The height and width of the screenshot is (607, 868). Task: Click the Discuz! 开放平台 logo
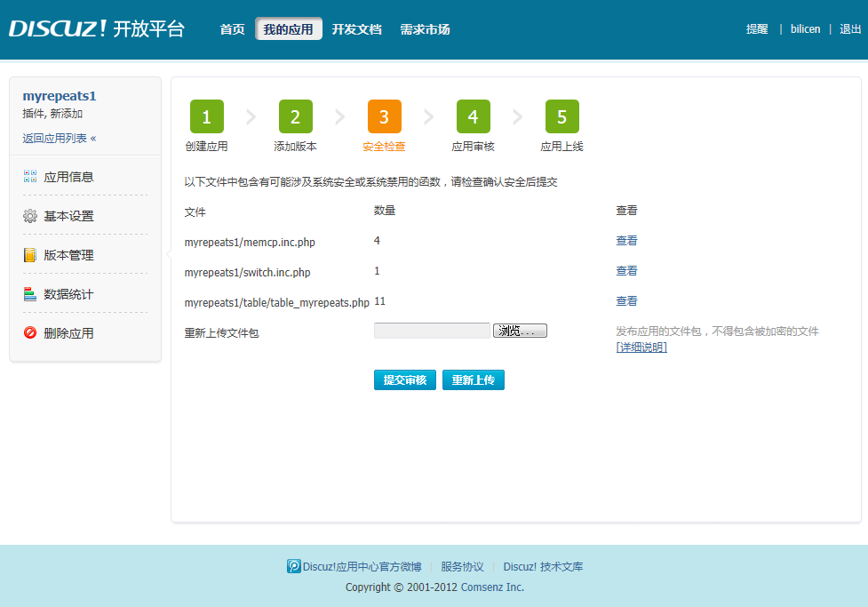(96, 28)
